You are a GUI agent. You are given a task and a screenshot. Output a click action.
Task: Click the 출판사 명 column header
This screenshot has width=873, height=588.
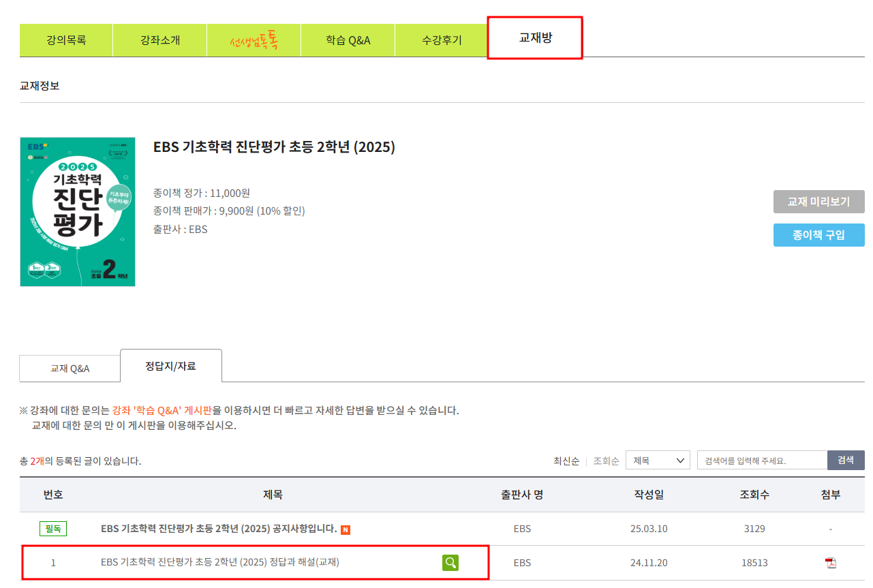(522, 495)
